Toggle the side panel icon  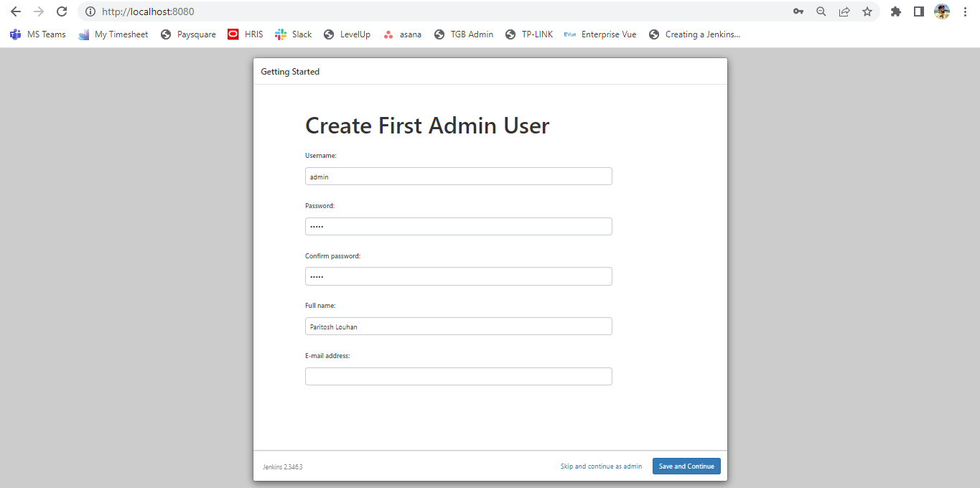click(918, 11)
